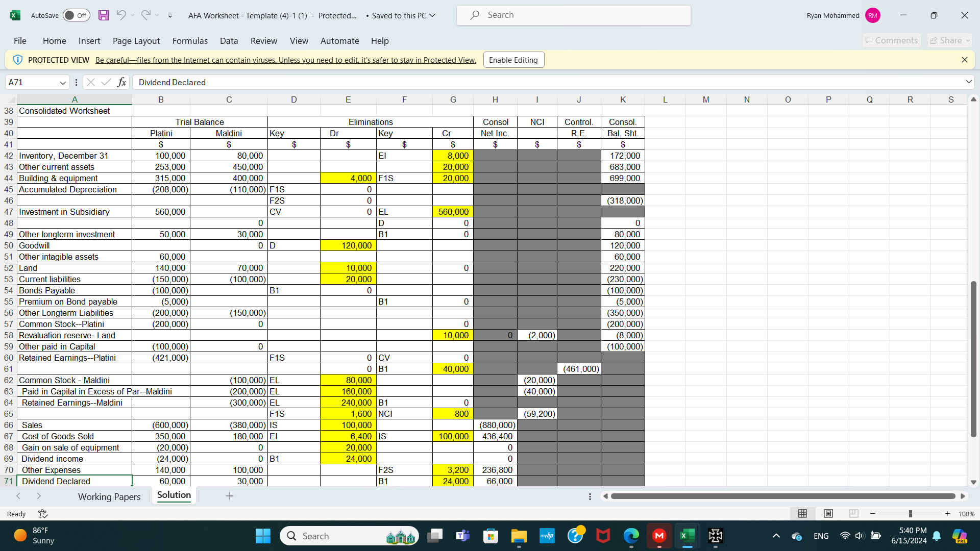Add a new sheet with plus icon
The width and height of the screenshot is (980, 551).
click(x=229, y=496)
